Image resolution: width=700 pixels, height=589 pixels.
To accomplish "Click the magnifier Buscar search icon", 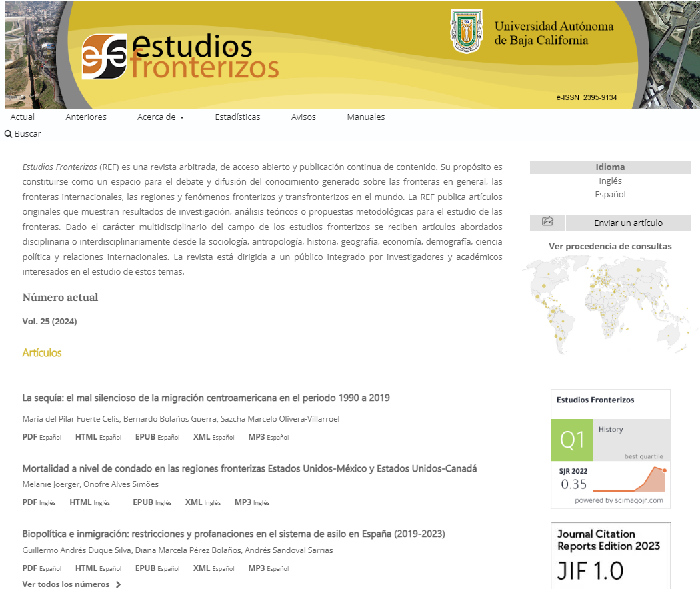I will 9,134.
